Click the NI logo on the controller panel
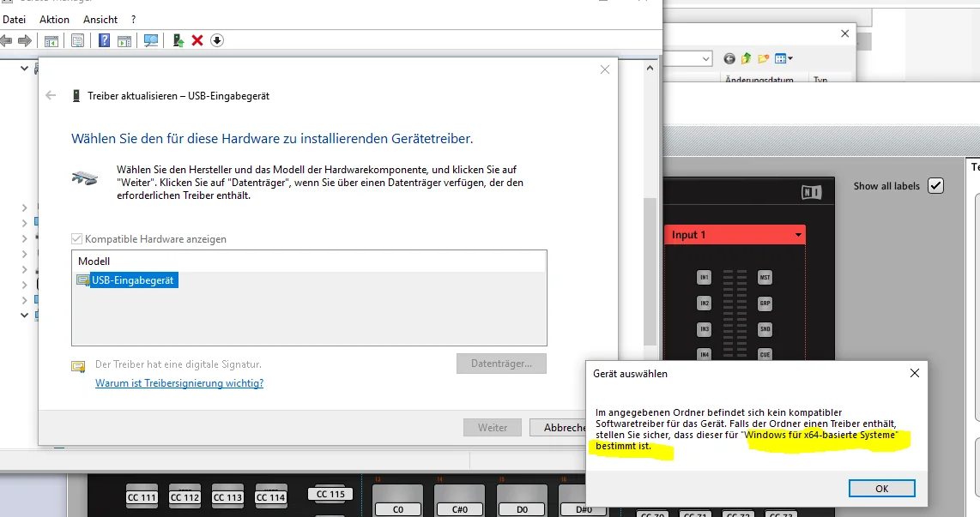The width and height of the screenshot is (980, 517). coord(811,192)
